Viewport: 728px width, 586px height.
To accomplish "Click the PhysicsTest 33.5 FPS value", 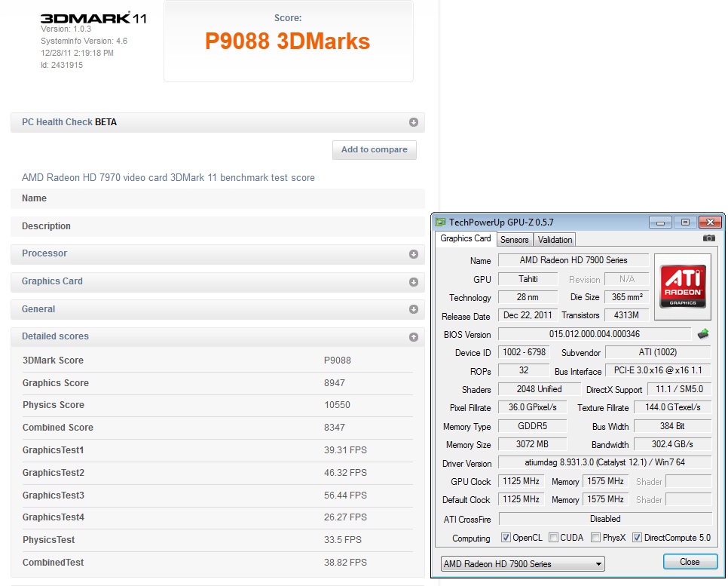I will (x=343, y=540).
